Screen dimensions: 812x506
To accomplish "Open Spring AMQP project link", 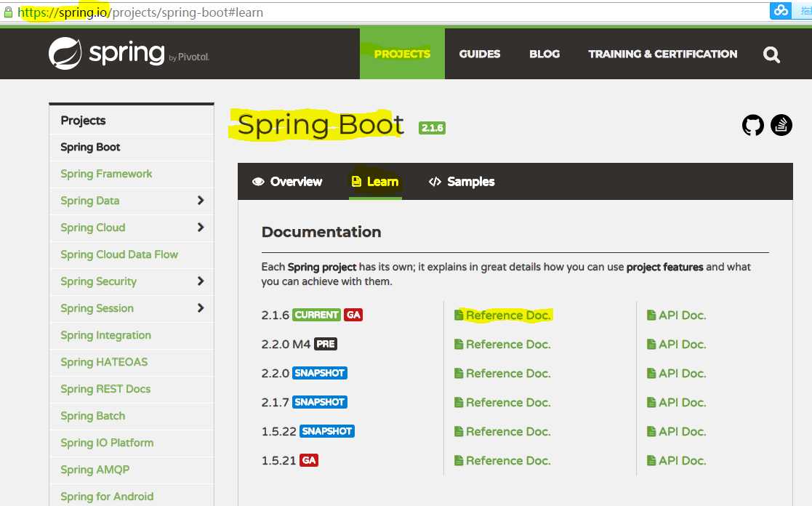I will (95, 470).
